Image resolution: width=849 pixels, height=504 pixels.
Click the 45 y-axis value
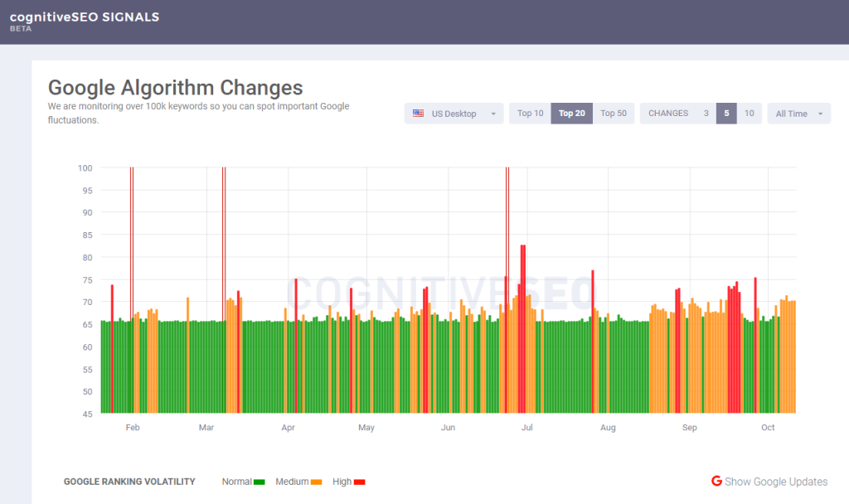(x=88, y=414)
